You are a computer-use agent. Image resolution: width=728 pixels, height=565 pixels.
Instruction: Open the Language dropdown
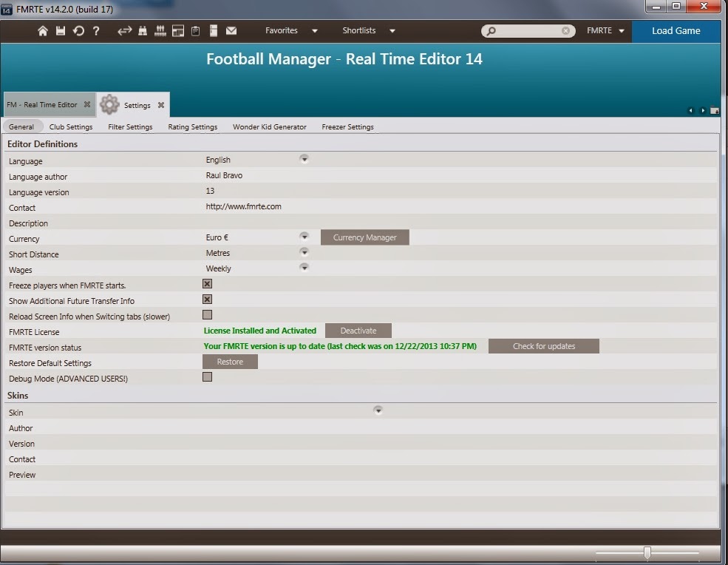tap(304, 159)
